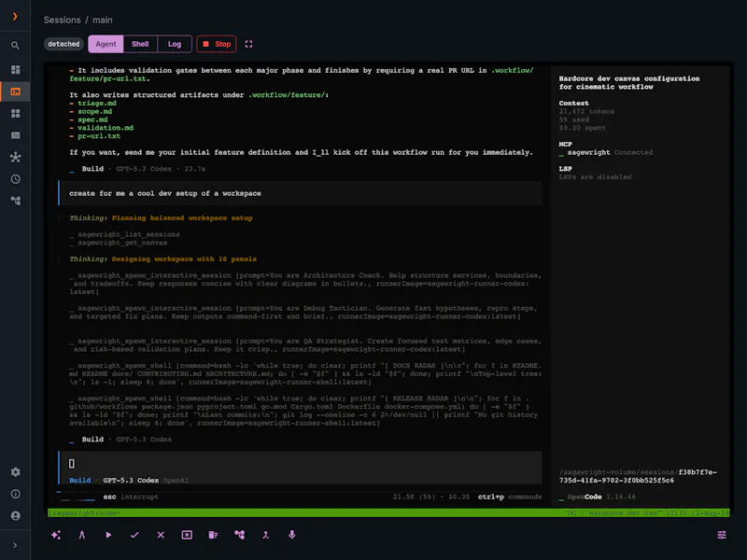Click 'Thinking: Designing workspace with 16 panels'
Image resolution: width=747 pixels, height=560 pixels.
tap(162, 259)
